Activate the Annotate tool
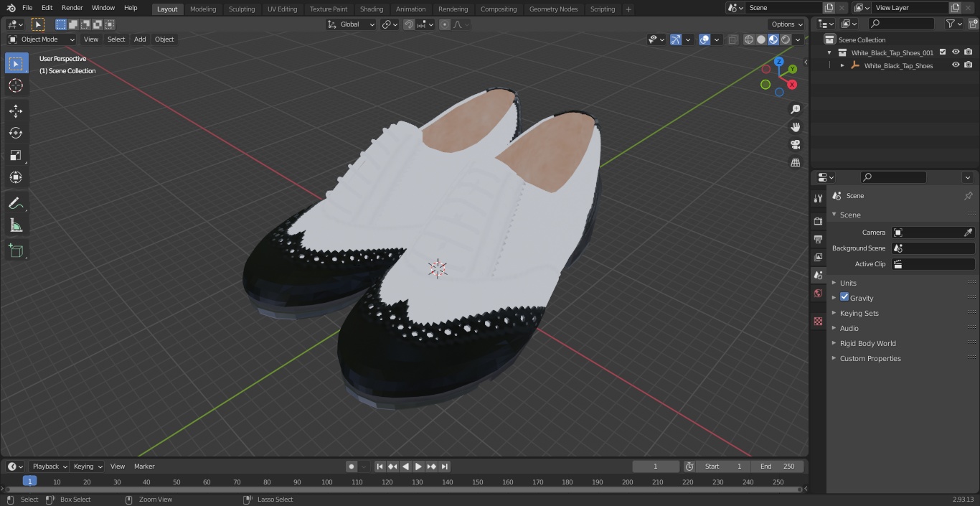 point(16,203)
